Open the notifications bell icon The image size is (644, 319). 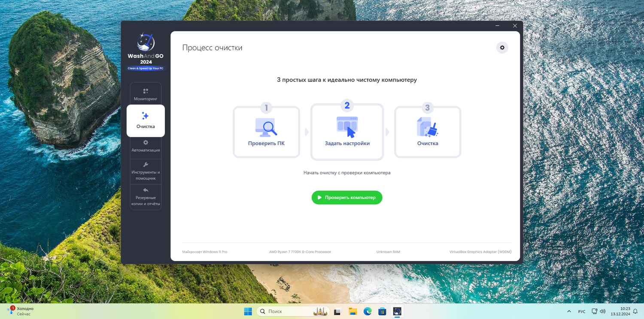(x=635, y=311)
